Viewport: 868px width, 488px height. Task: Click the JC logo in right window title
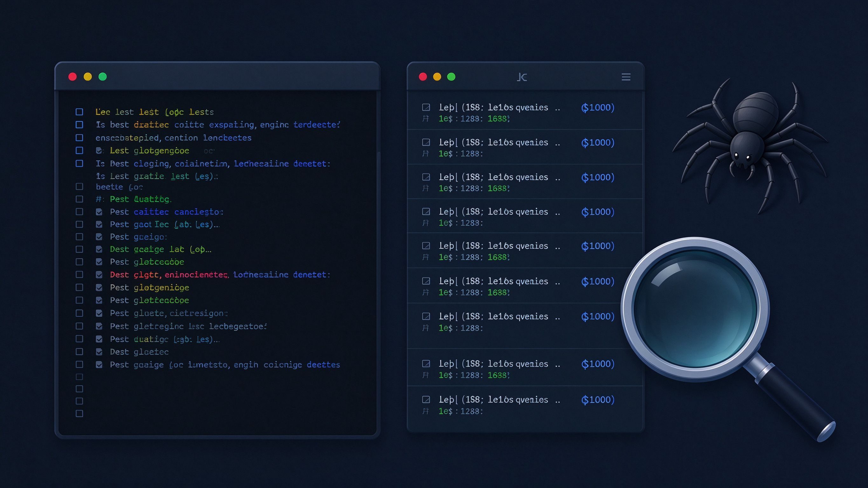(x=522, y=77)
